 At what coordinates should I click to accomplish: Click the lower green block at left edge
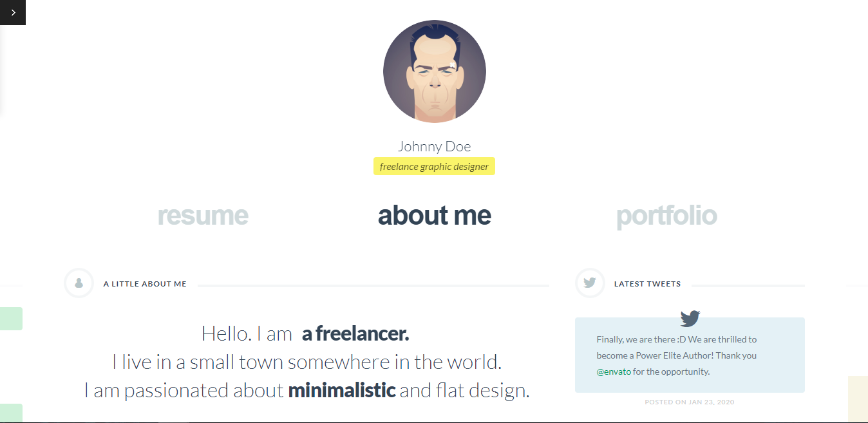[x=11, y=412]
